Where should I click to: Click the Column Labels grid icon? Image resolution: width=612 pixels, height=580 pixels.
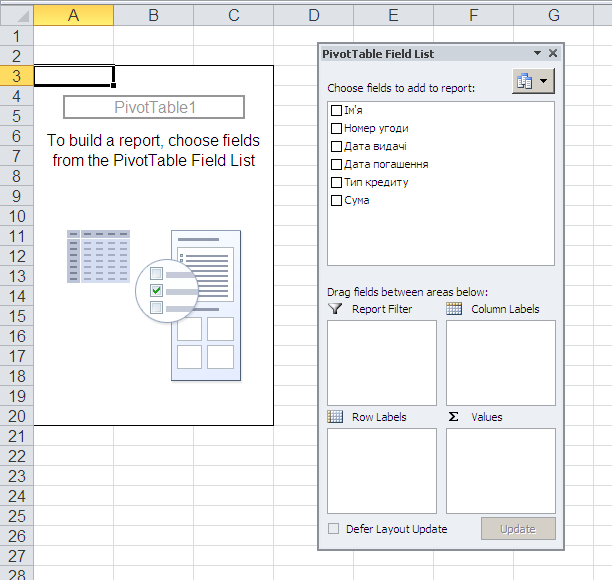(x=454, y=309)
